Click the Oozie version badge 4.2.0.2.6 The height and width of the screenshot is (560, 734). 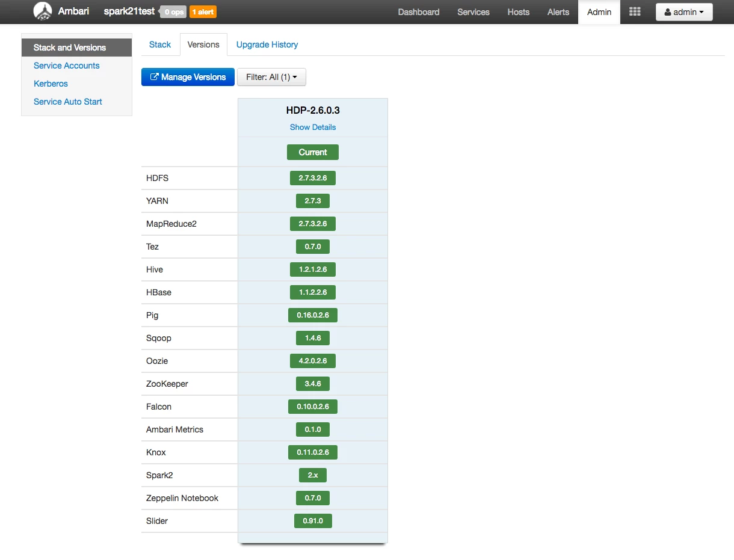[x=313, y=361]
